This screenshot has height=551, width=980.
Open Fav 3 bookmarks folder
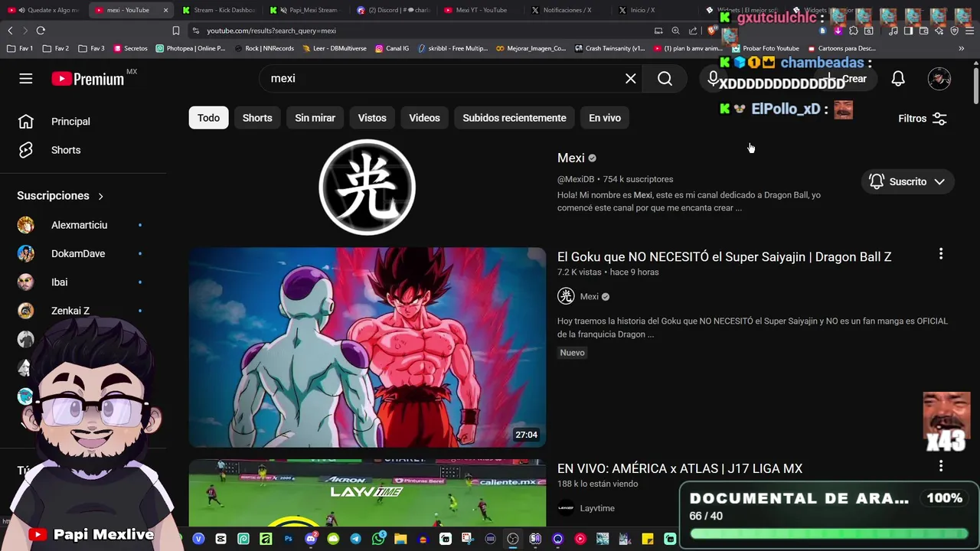pyautogui.click(x=92, y=48)
